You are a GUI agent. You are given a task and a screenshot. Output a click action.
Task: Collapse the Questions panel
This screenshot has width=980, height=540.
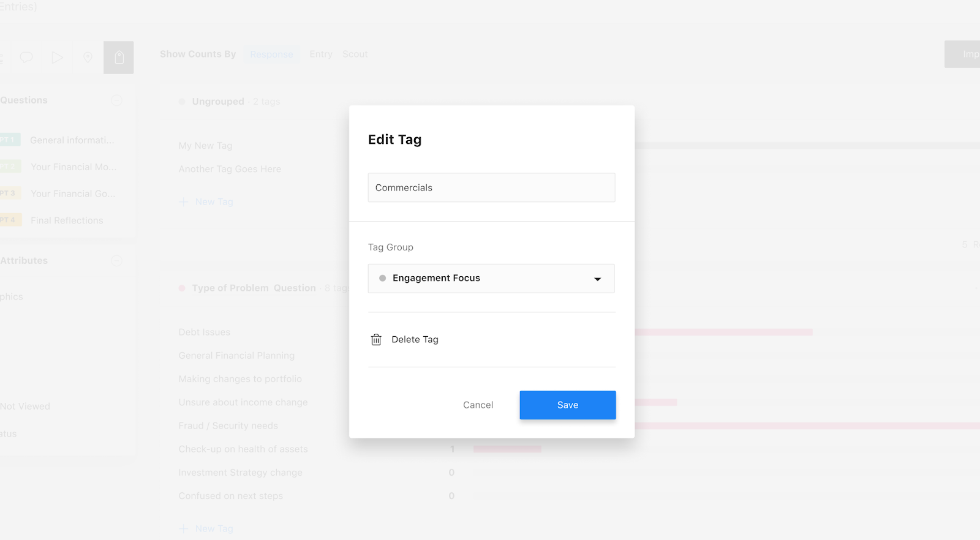(x=116, y=100)
